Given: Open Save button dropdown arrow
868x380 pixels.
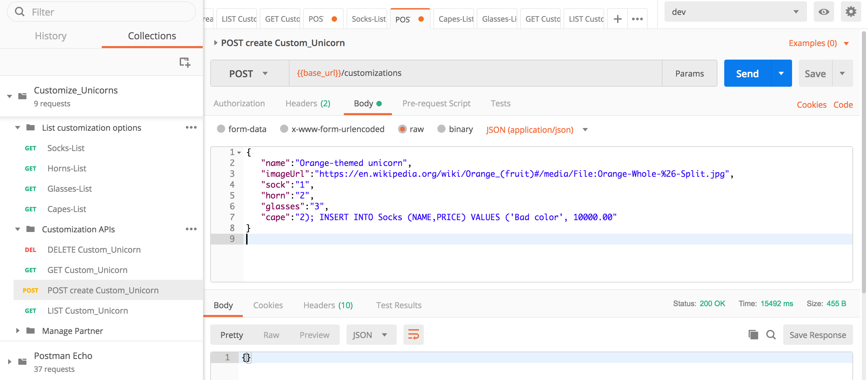Looking at the screenshot, I should 842,73.
